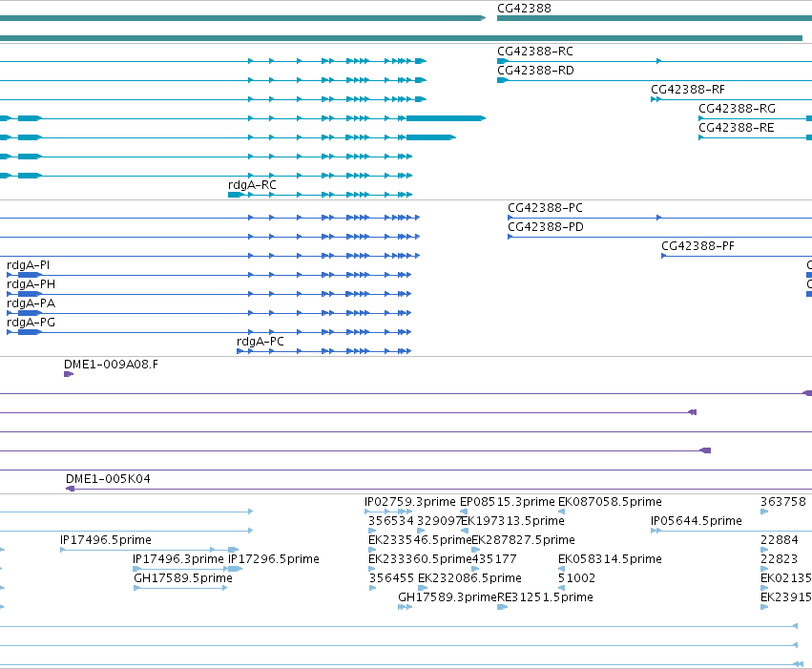Select EST EK233360.5prime
The height and width of the screenshot is (669, 812).
[x=420, y=559]
